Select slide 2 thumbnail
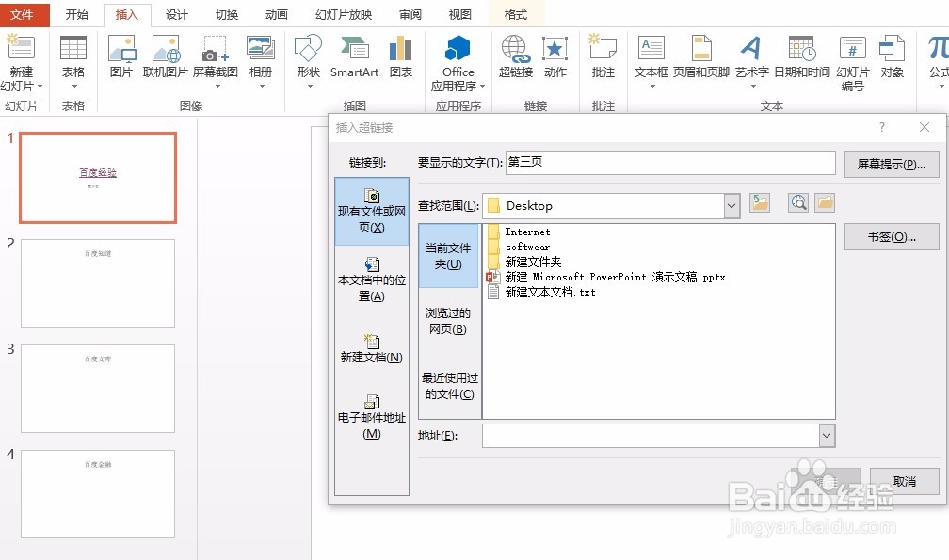 pos(98,283)
